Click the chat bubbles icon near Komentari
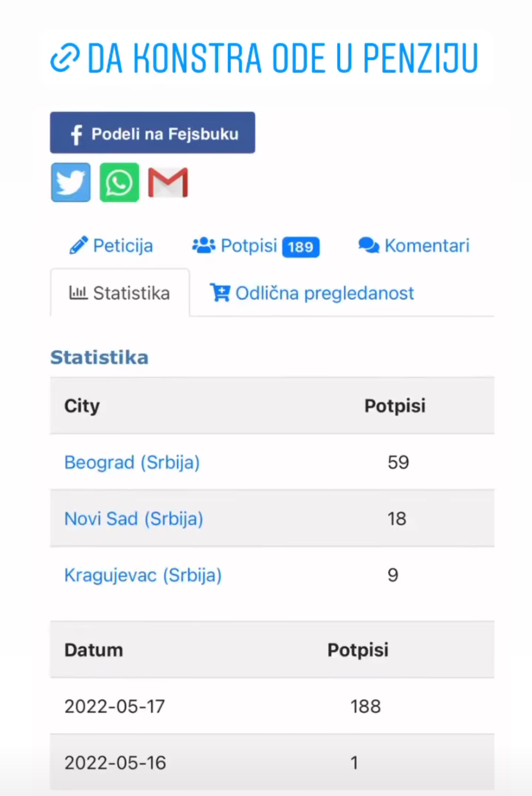Viewport: 532px width, 796px height. (x=369, y=245)
